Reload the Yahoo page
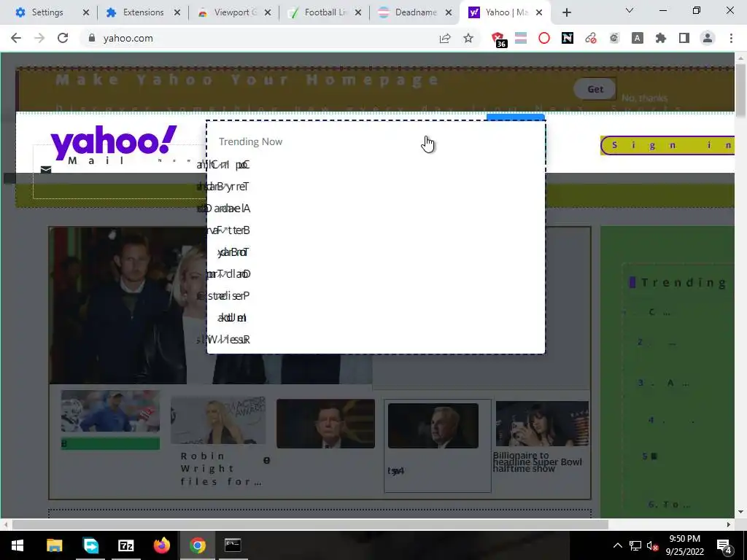This screenshot has width=747, height=560. (63, 38)
